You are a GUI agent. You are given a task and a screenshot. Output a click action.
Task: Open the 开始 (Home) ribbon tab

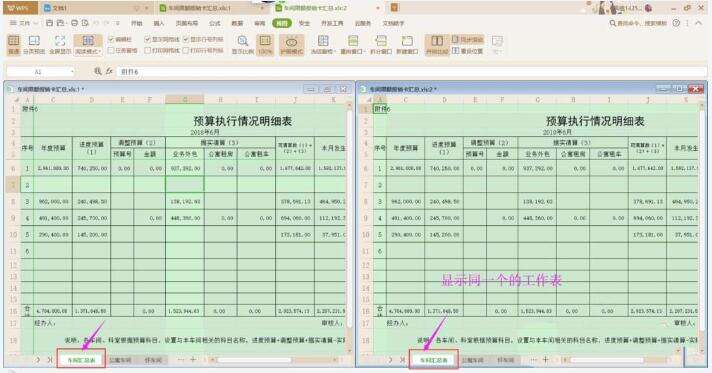[136, 23]
